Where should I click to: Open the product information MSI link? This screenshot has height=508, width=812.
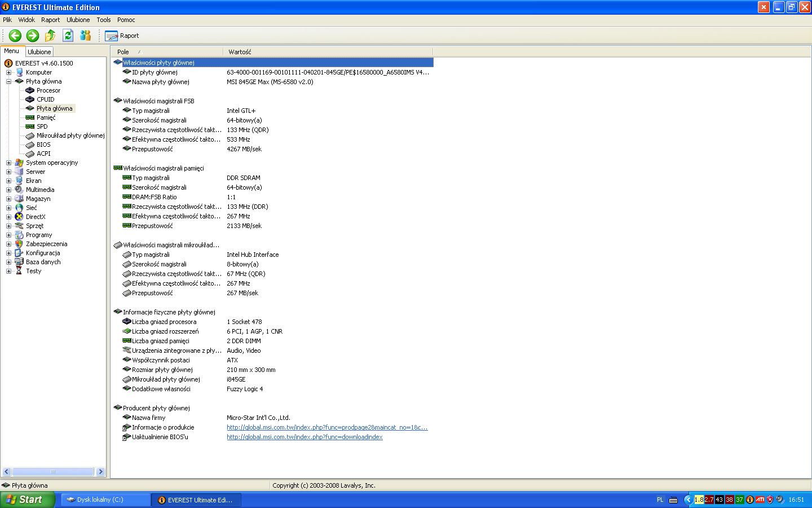click(327, 427)
